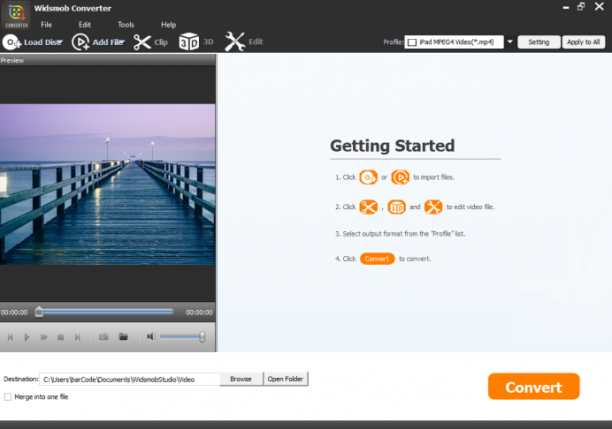
Task: Click the volume slider handle
Action: tap(202, 336)
